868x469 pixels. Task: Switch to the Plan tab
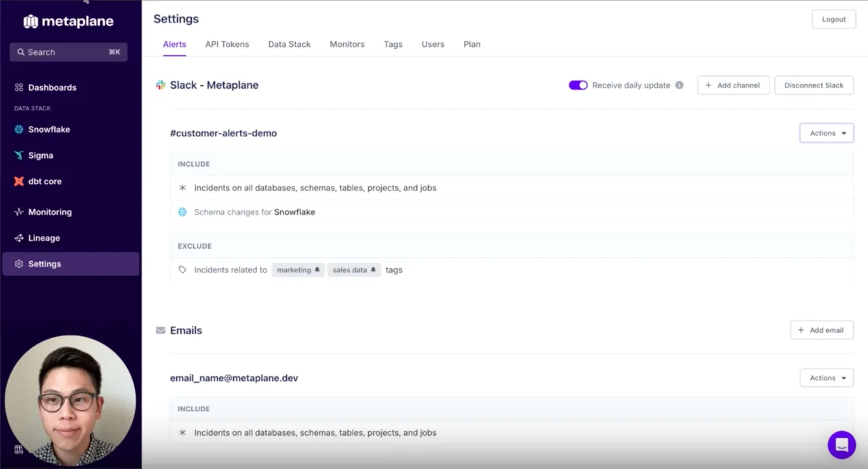(472, 44)
